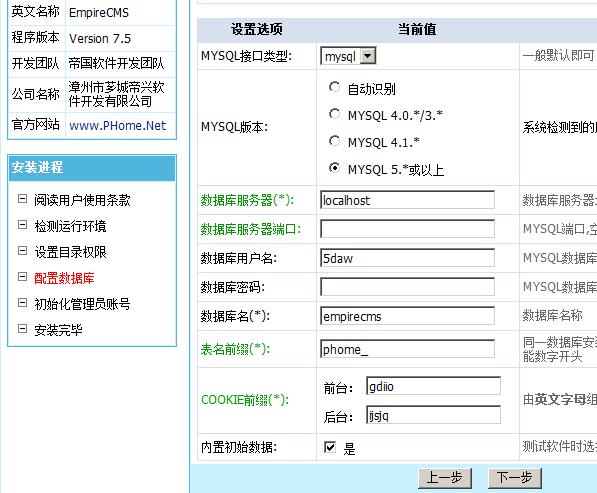Click the icon beside 设置目录权限
Screen dimensions: 597x493
22,251
